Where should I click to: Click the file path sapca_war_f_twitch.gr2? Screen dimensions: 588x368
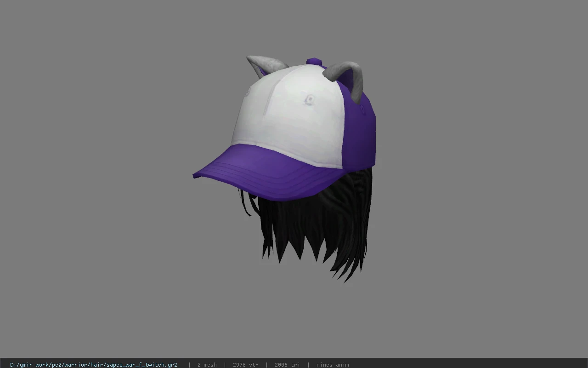(94, 365)
